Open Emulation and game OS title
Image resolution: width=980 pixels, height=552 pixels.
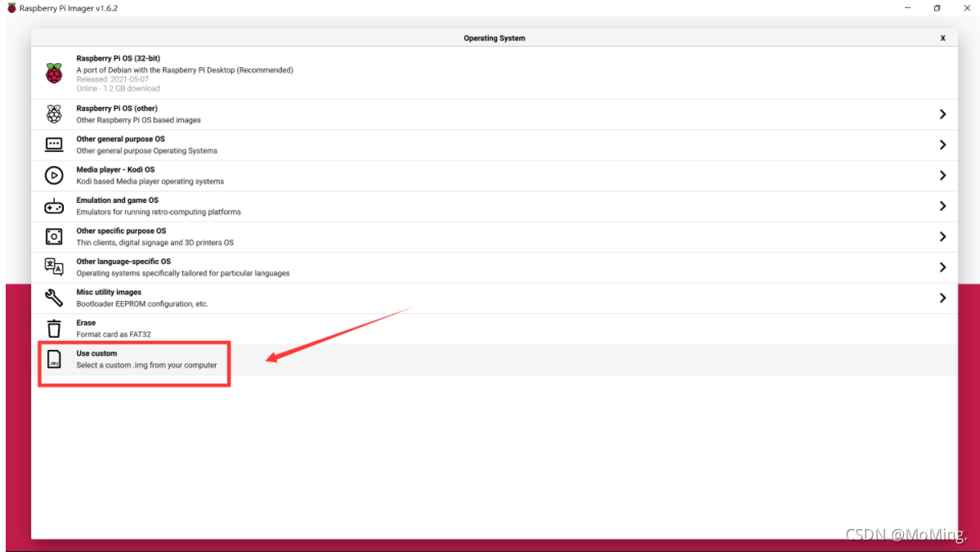(118, 200)
